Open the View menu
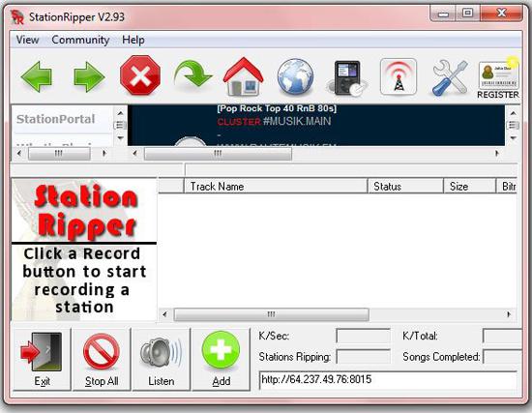 (x=27, y=40)
